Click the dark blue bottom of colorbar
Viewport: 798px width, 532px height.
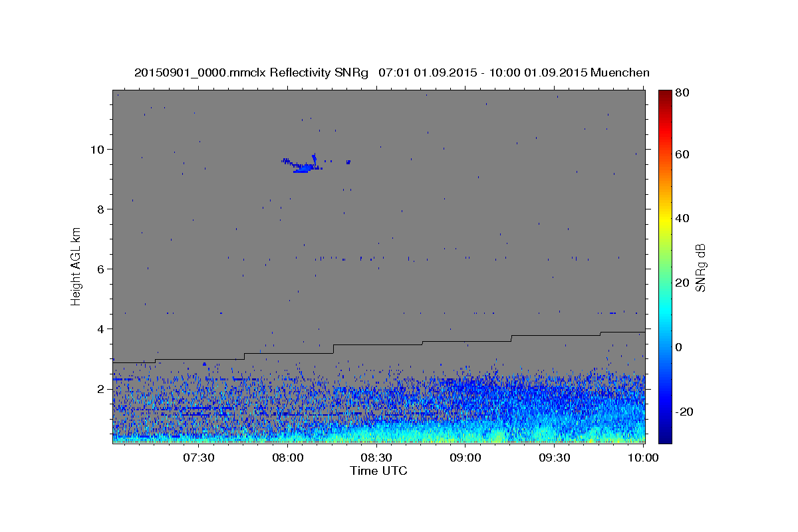click(x=664, y=436)
